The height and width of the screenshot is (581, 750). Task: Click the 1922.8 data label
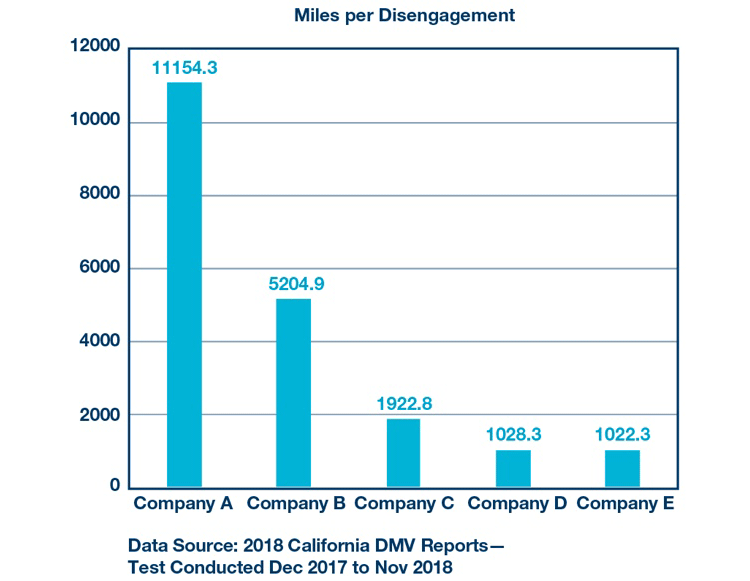pos(405,404)
